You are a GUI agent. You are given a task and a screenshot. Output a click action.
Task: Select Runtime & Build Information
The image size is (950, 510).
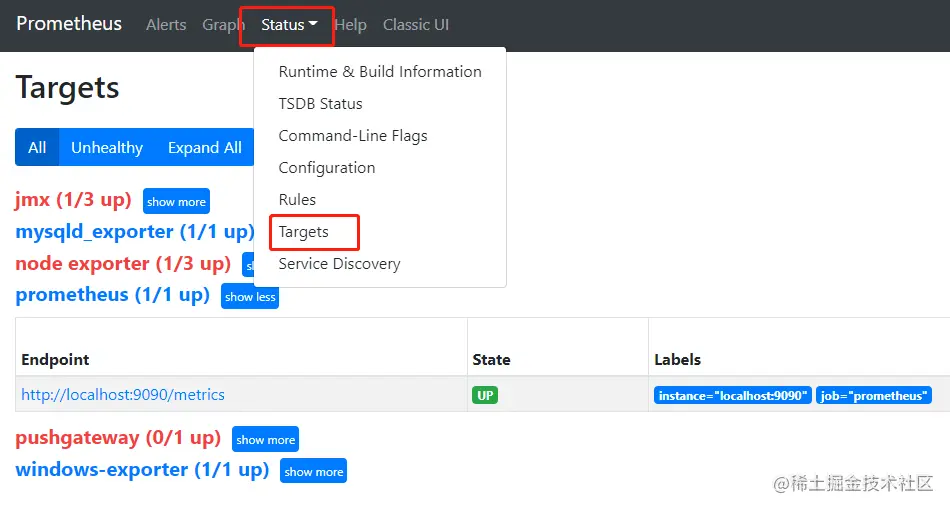coord(380,71)
